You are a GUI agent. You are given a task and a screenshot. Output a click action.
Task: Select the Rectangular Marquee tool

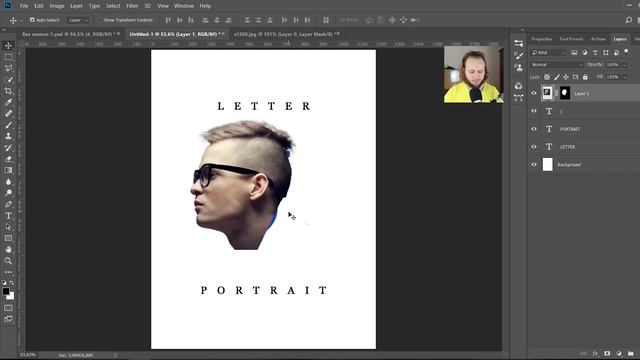pyautogui.click(x=8, y=57)
